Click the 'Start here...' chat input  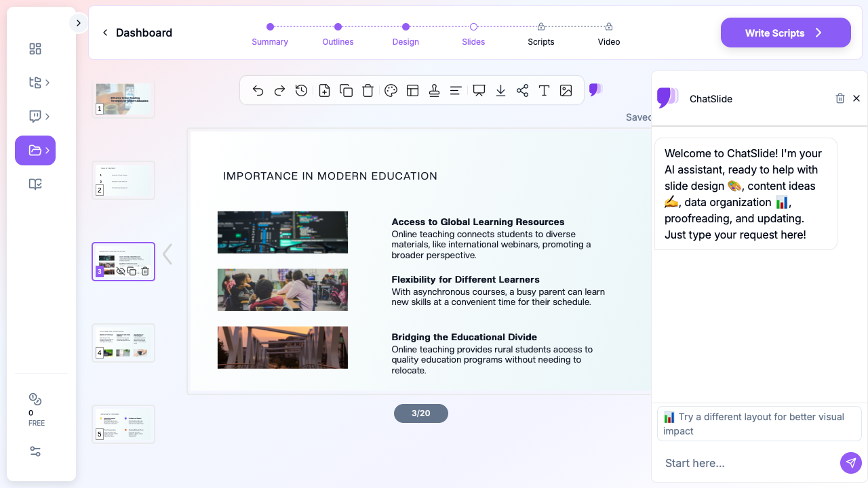pos(746,463)
